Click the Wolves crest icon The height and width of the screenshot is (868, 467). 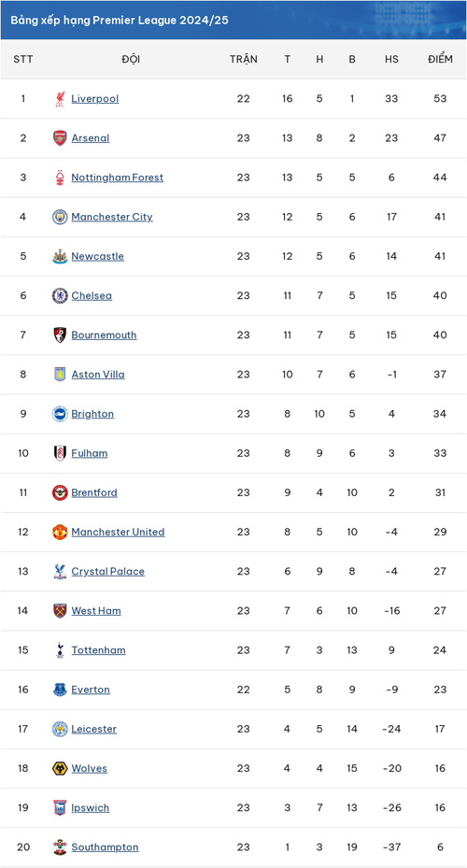coord(60,768)
